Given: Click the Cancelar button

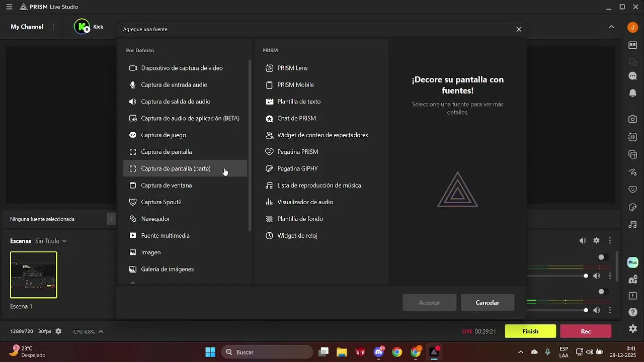Looking at the screenshot, I should click(488, 303).
